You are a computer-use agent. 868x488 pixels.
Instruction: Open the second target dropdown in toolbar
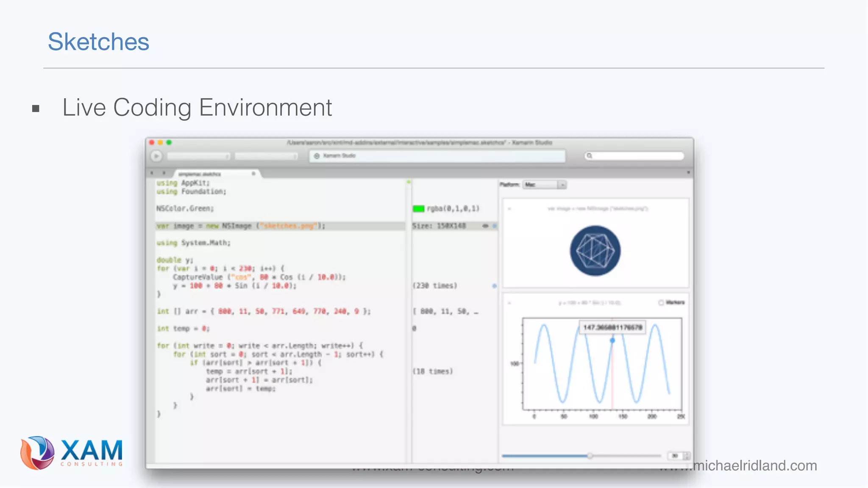[x=266, y=156]
